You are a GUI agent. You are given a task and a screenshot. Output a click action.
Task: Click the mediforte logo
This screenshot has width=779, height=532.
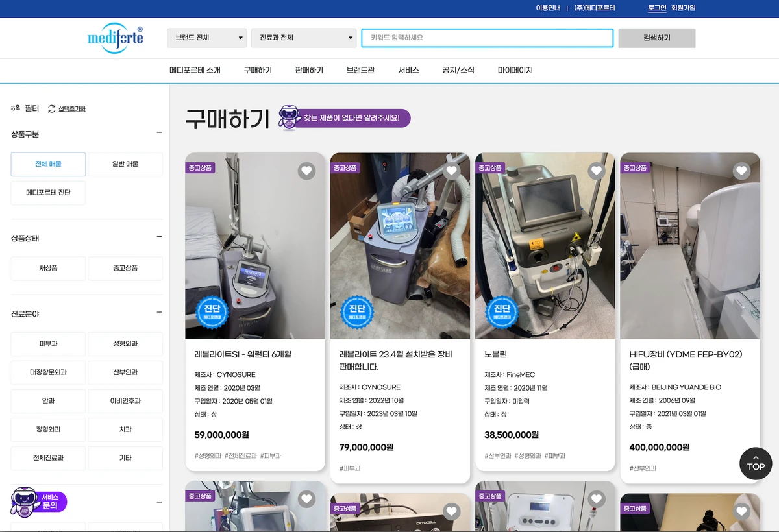[x=116, y=38]
